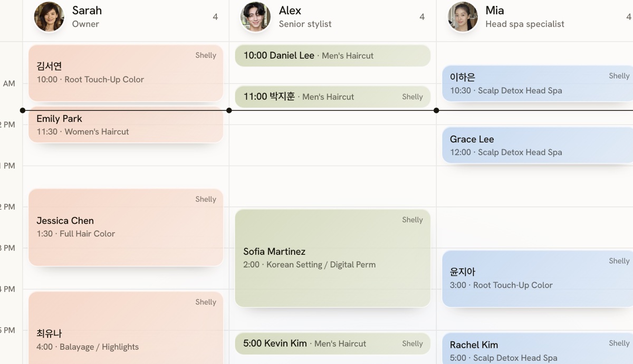Click Mia's profile photo
The image size is (633, 364).
click(463, 17)
